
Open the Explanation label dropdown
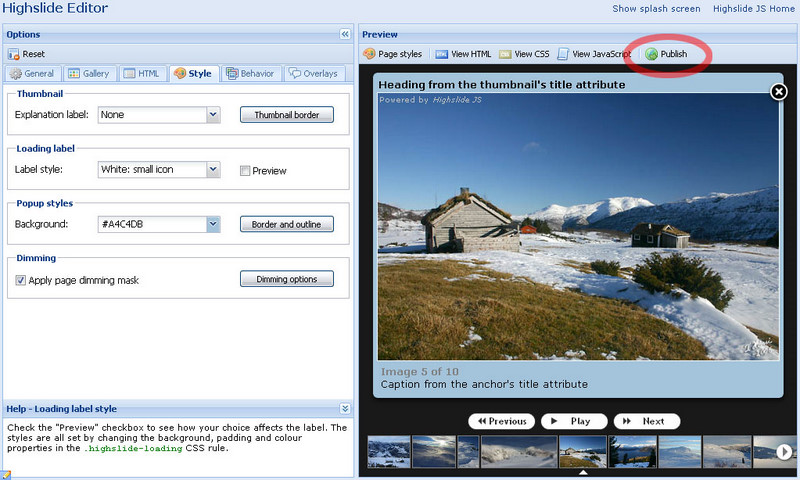[x=213, y=115]
